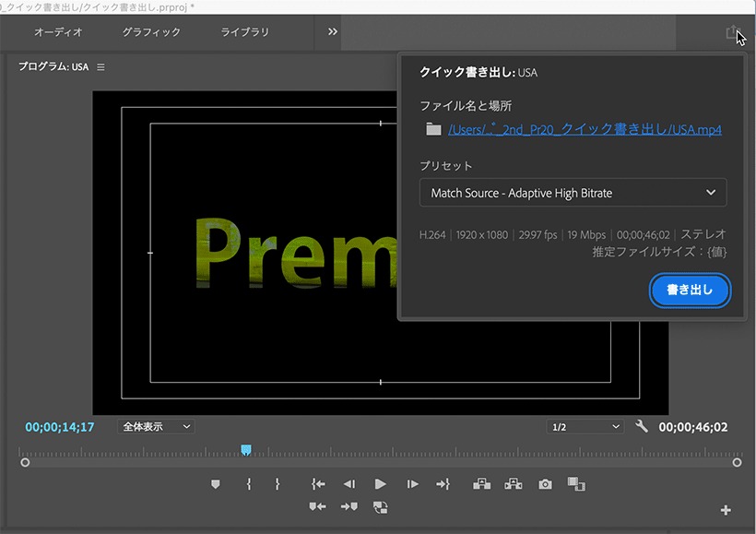The height and width of the screenshot is (534, 756).
Task: Open the 1/2 playback resolution dropdown
Action: (x=585, y=427)
